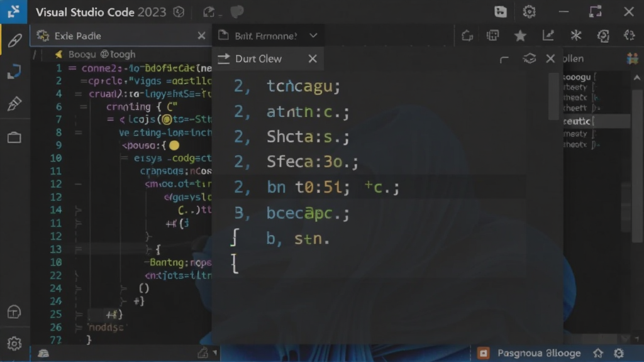
Task: Click the chart edit icon in toolbar
Action: (548, 35)
